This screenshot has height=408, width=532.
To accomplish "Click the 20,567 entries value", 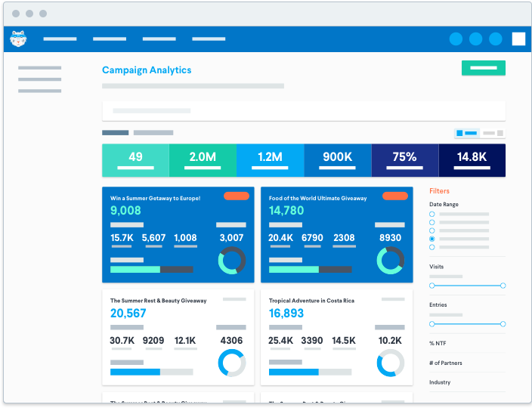I will (x=128, y=313).
